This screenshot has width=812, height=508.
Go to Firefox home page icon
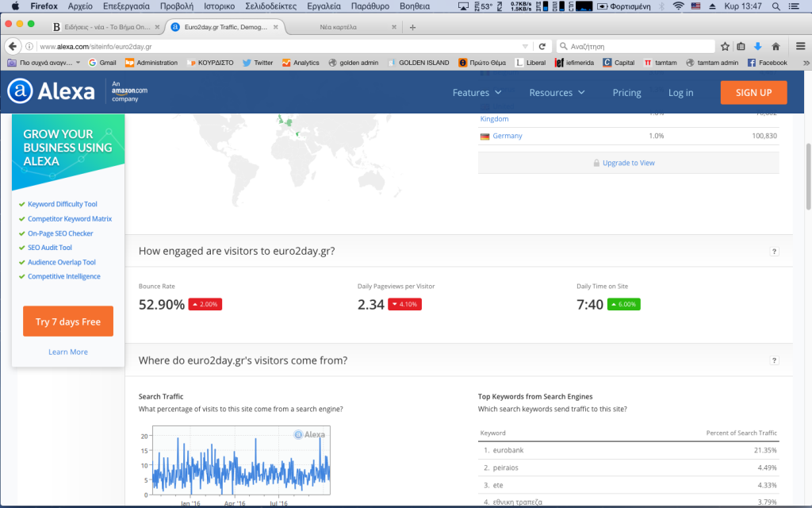pyautogui.click(x=776, y=46)
